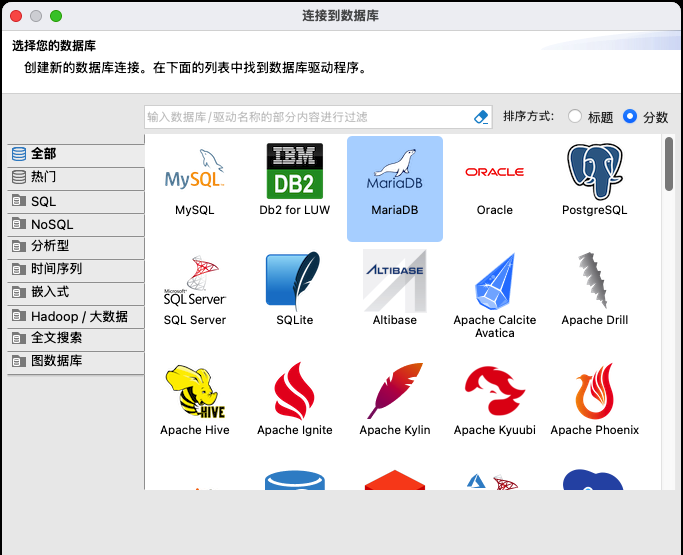The height and width of the screenshot is (555, 683).
Task: Pick the Apache Ignite flame icon
Action: click(294, 391)
